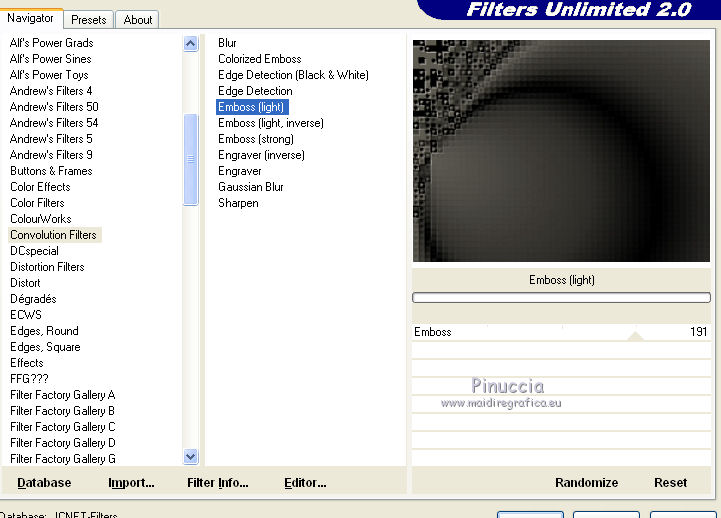Select Alf's Power Sines category
The height and width of the screenshot is (518, 721).
[51, 59]
